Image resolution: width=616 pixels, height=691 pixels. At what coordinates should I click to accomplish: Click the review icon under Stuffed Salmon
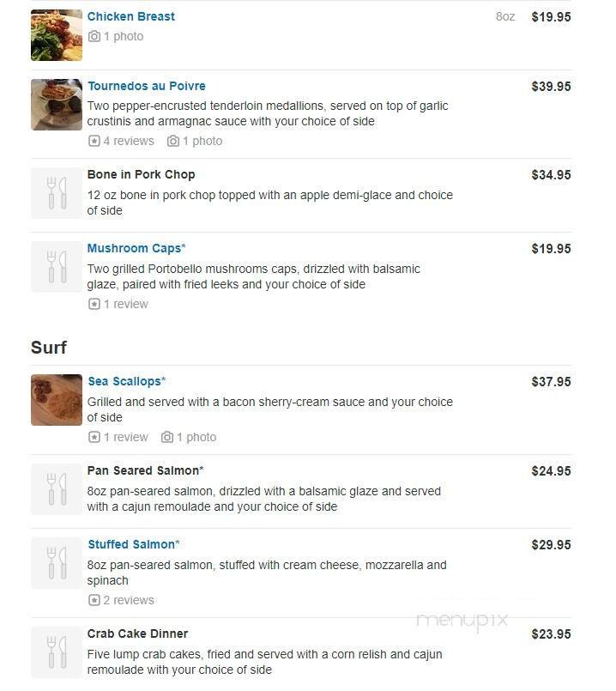coord(94,601)
